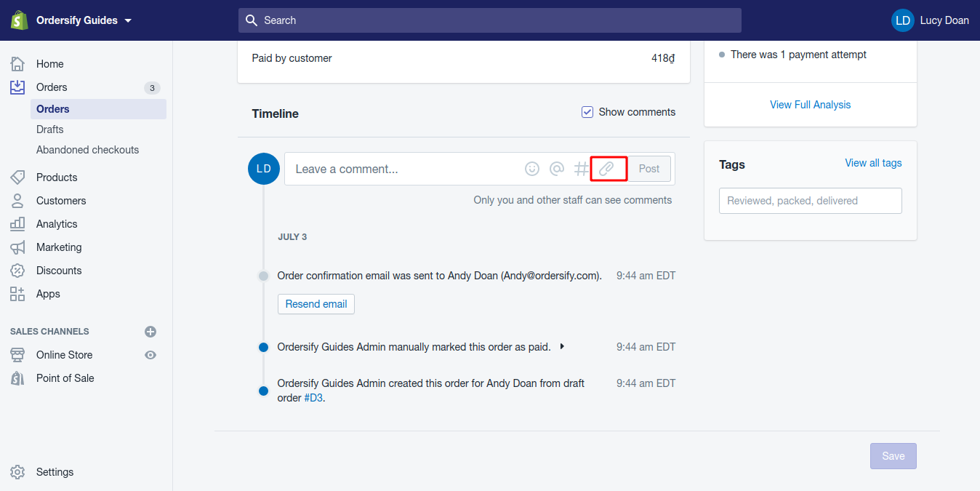Toggle the Show comments checkbox

587,112
